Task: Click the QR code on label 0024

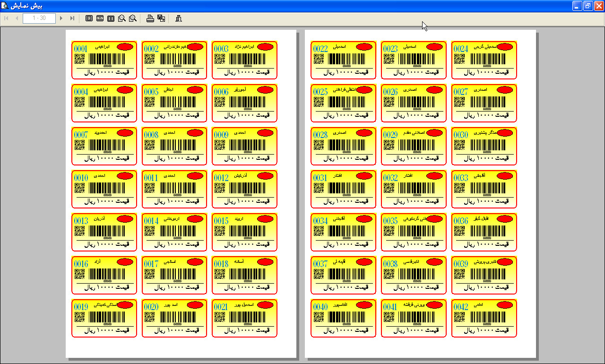Action: (x=459, y=59)
